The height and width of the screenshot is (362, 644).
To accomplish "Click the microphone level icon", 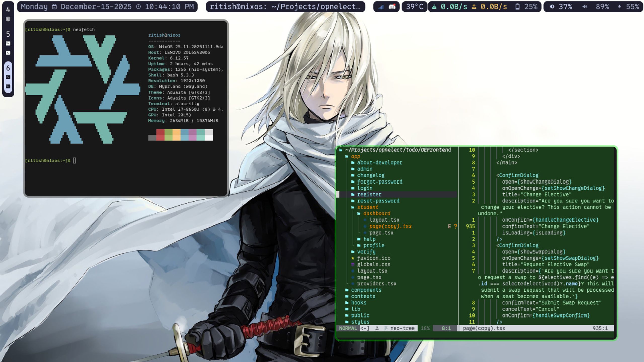I will pos(619,7).
